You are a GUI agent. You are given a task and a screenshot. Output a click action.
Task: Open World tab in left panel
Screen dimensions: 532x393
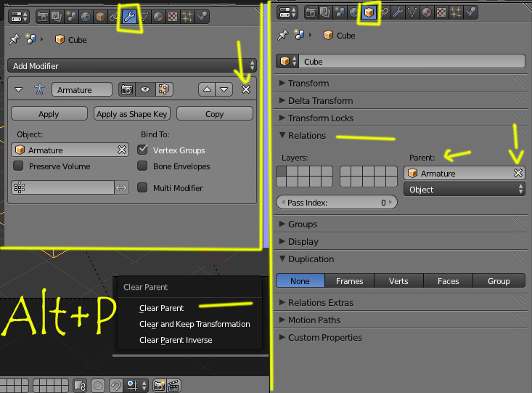pyautogui.click(x=86, y=17)
